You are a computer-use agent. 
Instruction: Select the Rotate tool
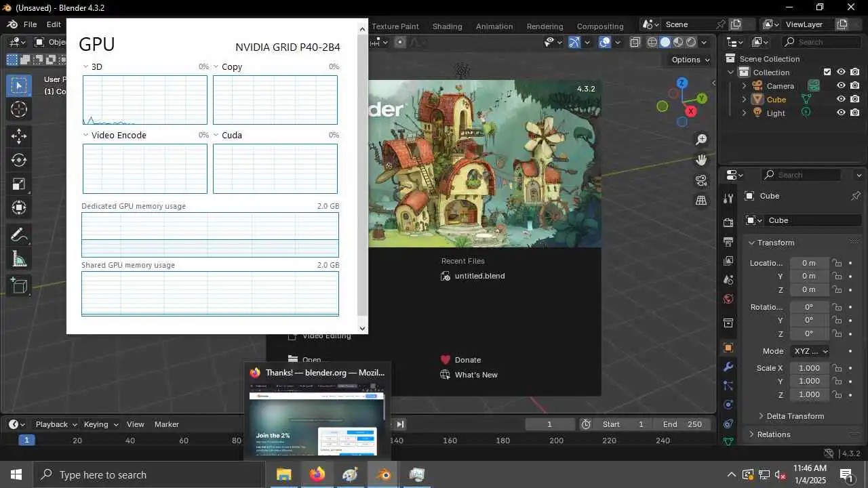pos(19,160)
